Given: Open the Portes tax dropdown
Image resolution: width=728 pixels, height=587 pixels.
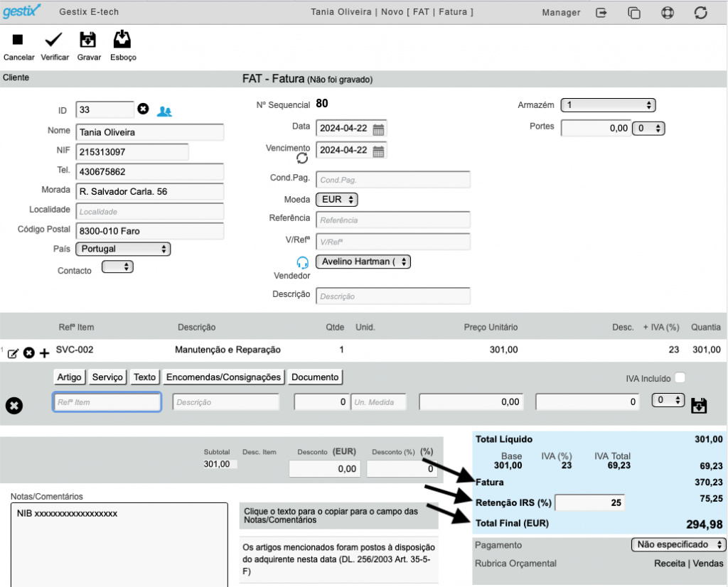Looking at the screenshot, I should pos(648,129).
